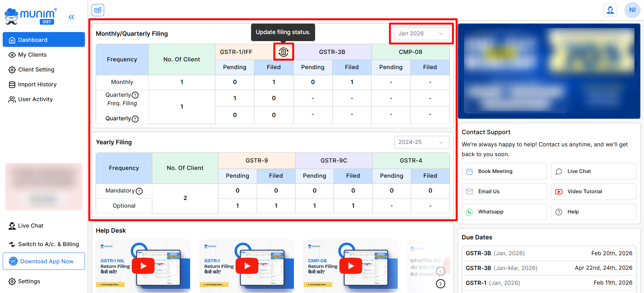Open the support agent icon top right
The height and width of the screenshot is (293, 644).
[610, 10]
